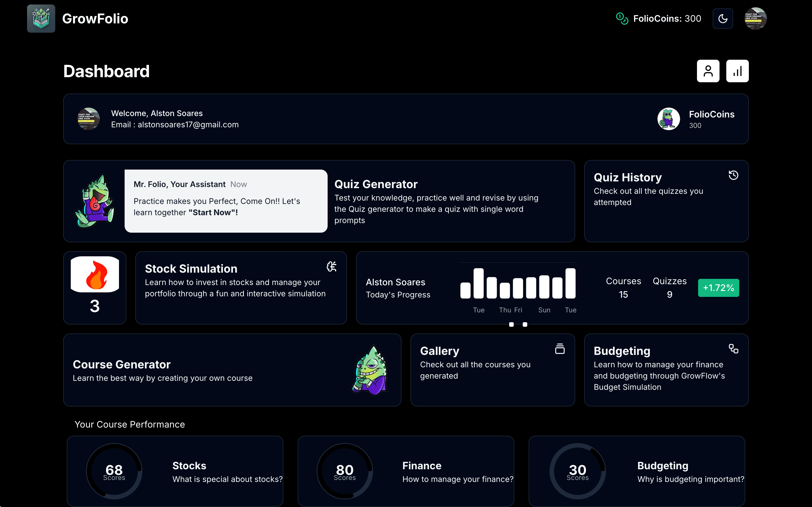Open the Quiz Generator card
Image resolution: width=812 pixels, height=507 pixels.
[436, 201]
